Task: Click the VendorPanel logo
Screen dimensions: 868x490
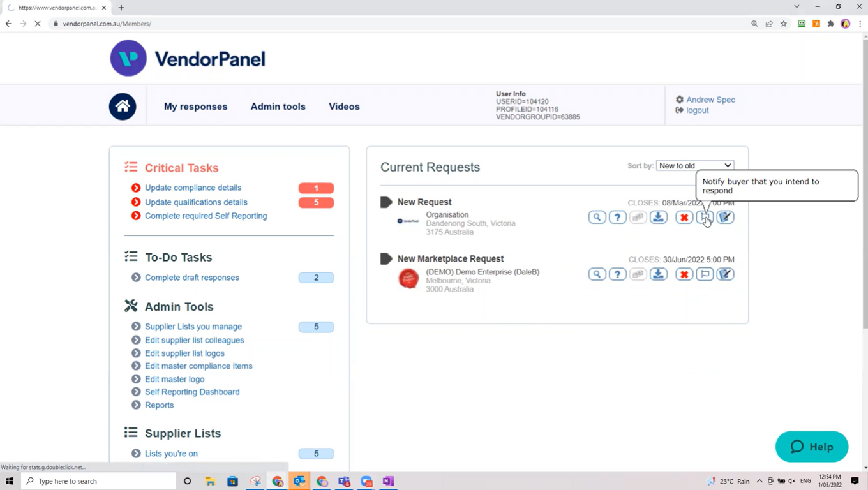Action: pyautogui.click(x=188, y=59)
